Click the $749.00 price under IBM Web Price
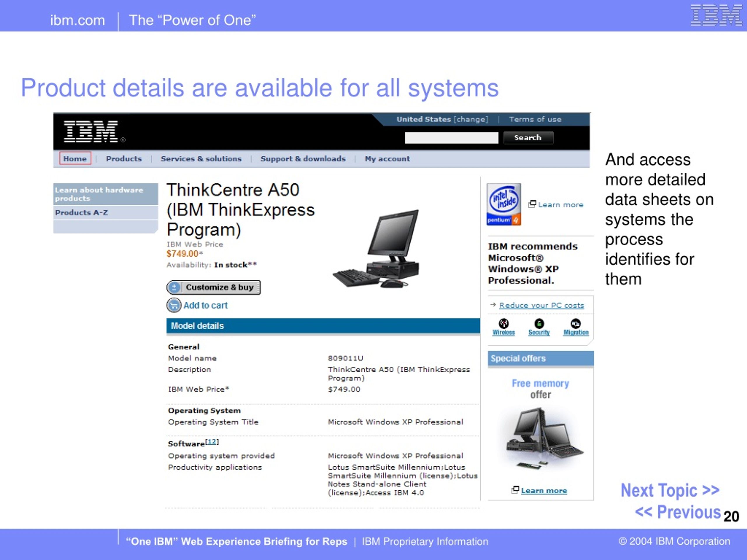Screen dimensions: 747x560 pyautogui.click(x=182, y=253)
